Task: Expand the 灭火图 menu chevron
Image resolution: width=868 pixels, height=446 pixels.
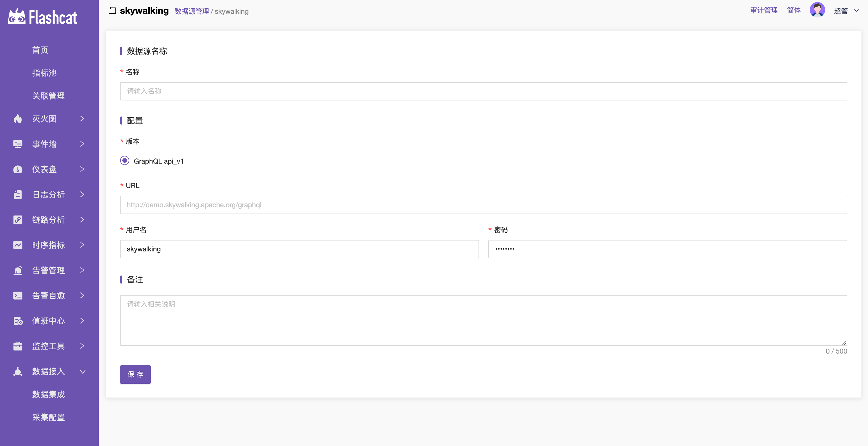Action: (x=82, y=119)
